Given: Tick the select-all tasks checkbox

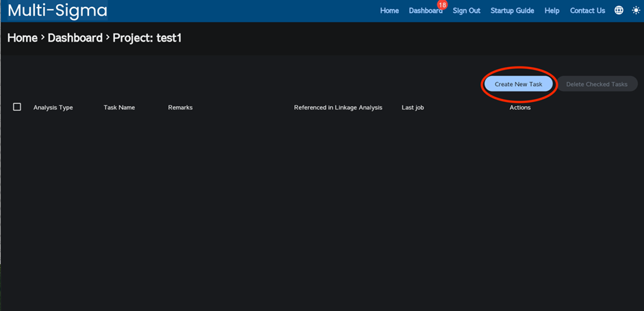Looking at the screenshot, I should [17, 107].
